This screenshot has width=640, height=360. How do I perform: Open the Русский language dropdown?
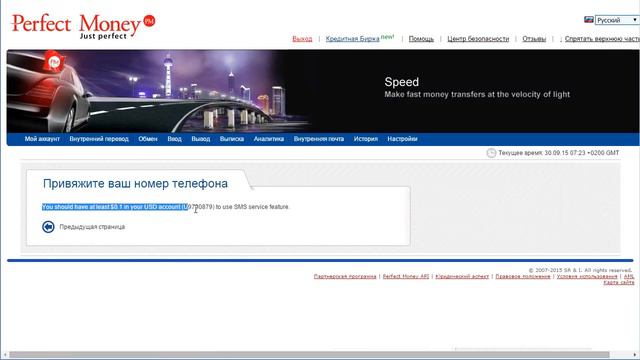coord(617,20)
